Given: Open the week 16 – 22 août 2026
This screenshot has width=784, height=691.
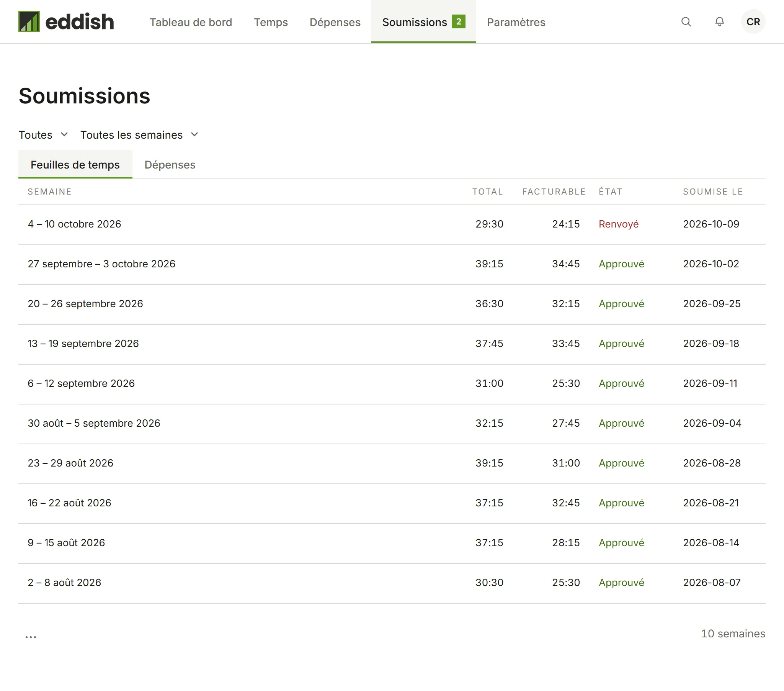Looking at the screenshot, I should pos(392,504).
